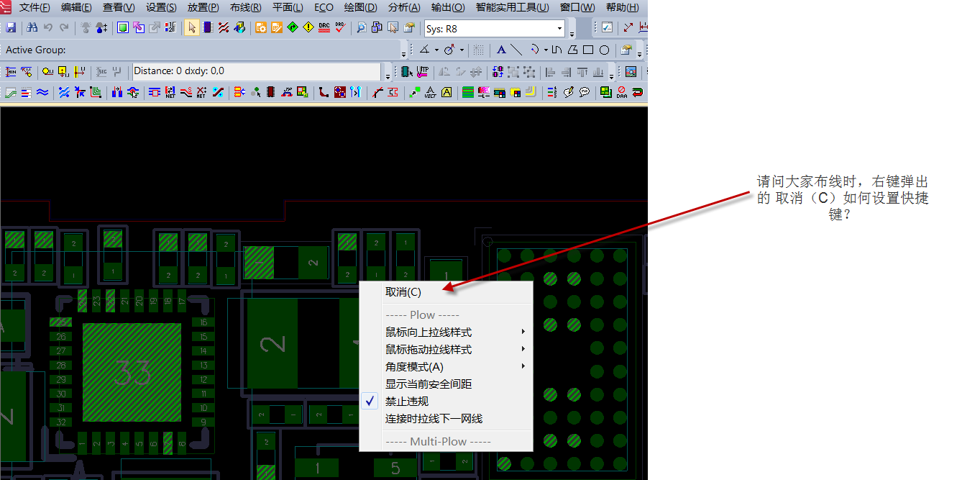Select the Polygon drawing tool
This screenshot has width=980, height=480.
click(572, 50)
